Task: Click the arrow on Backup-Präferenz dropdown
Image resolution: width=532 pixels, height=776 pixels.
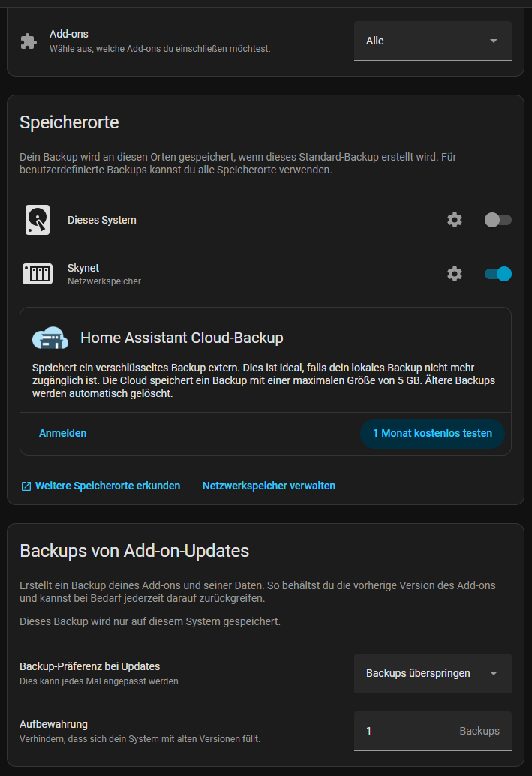Action: [x=493, y=673]
